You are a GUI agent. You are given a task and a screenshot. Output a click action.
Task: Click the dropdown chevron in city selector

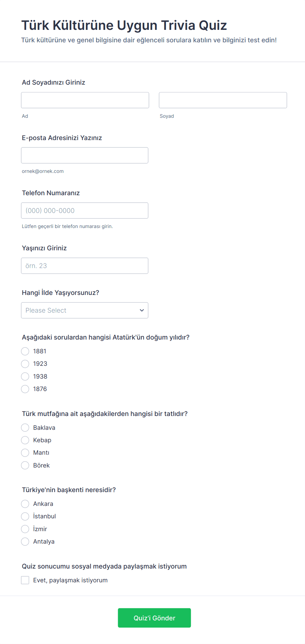pos(142,310)
